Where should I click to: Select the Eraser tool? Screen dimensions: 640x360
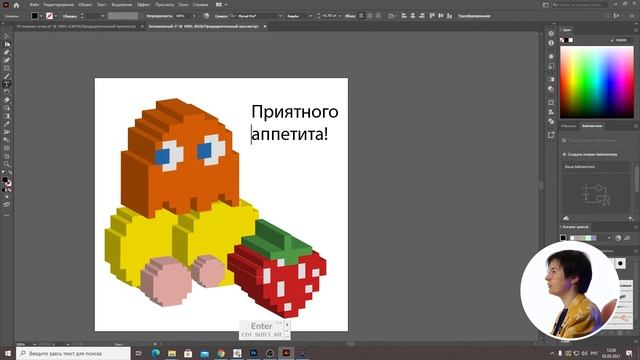pos(7,100)
